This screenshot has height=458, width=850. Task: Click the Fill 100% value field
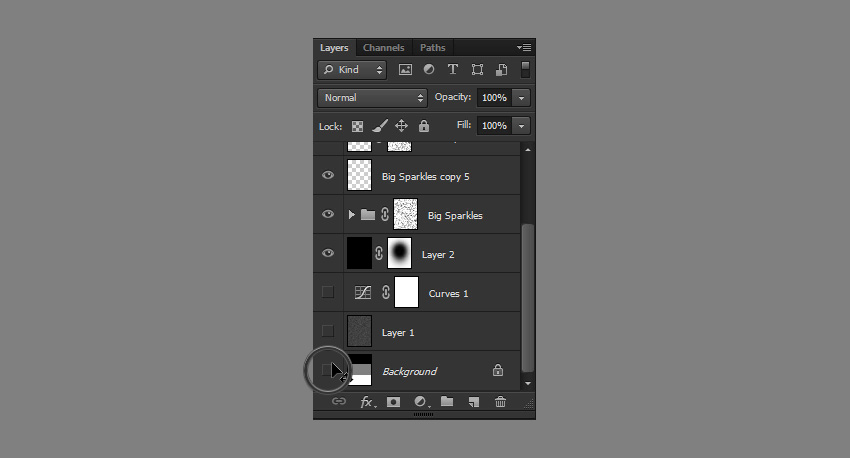point(494,126)
